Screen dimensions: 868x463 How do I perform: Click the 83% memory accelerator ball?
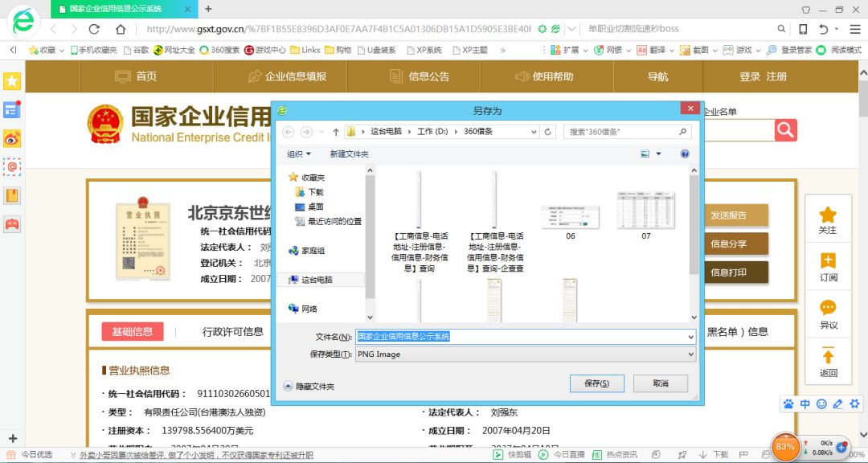click(785, 447)
